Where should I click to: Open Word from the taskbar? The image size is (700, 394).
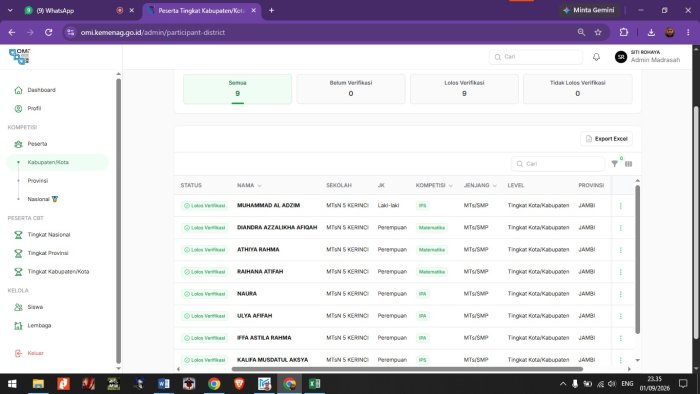(x=163, y=384)
